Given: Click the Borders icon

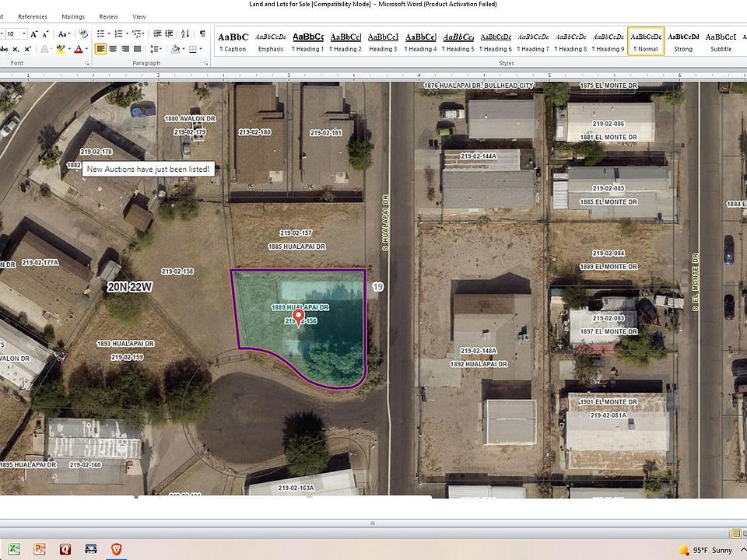Looking at the screenshot, I should tap(193, 48).
